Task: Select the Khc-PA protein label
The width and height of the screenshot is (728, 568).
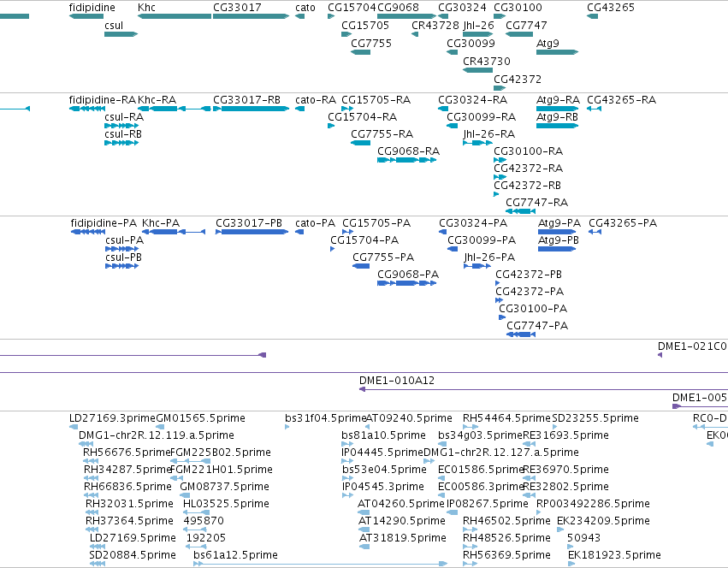Action: [x=161, y=223]
